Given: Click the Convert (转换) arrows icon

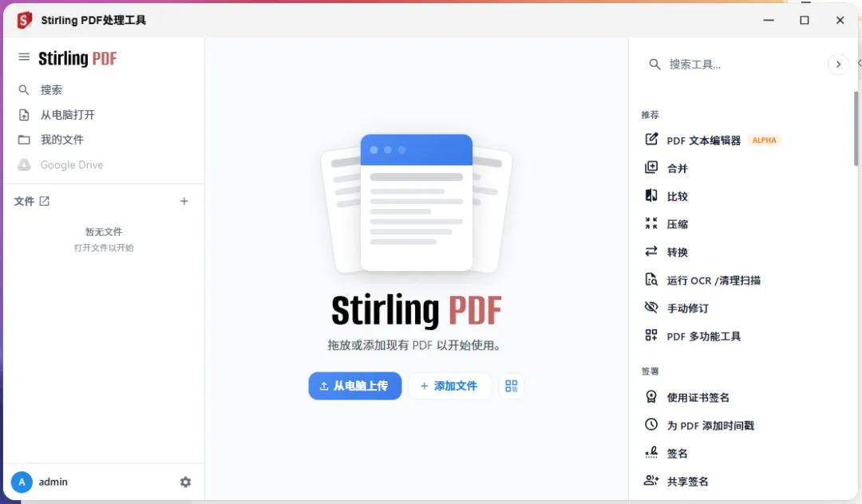Looking at the screenshot, I should (x=651, y=251).
